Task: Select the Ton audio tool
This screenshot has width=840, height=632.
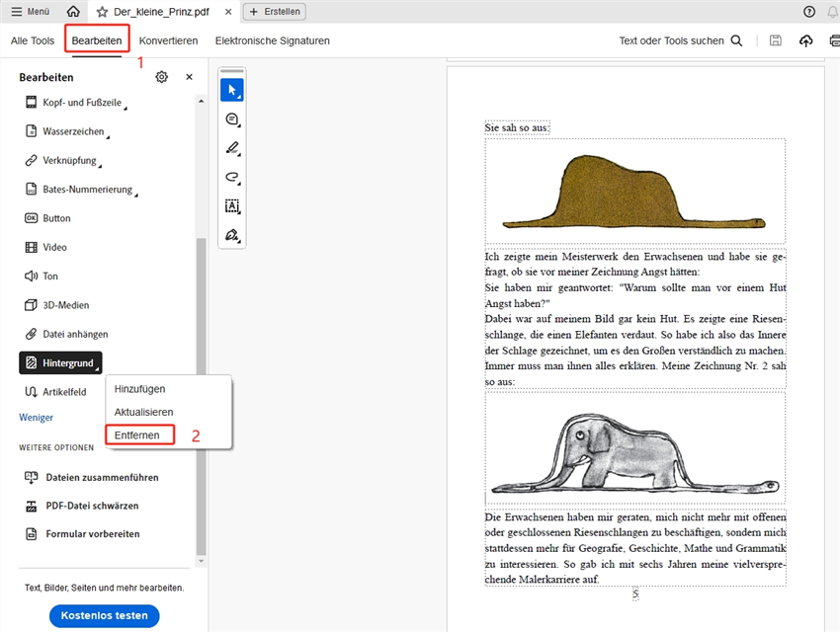Action: (x=42, y=276)
